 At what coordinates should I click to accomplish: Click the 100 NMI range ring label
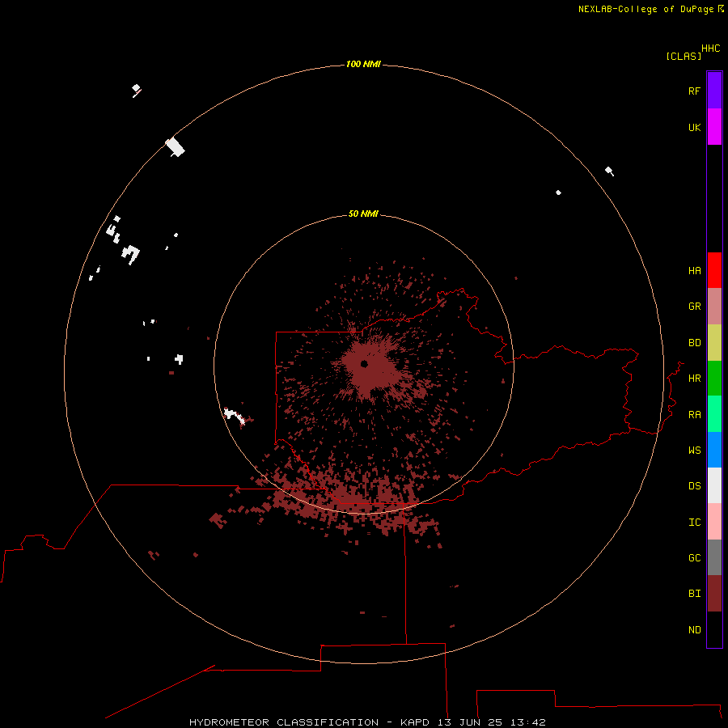coord(363,64)
